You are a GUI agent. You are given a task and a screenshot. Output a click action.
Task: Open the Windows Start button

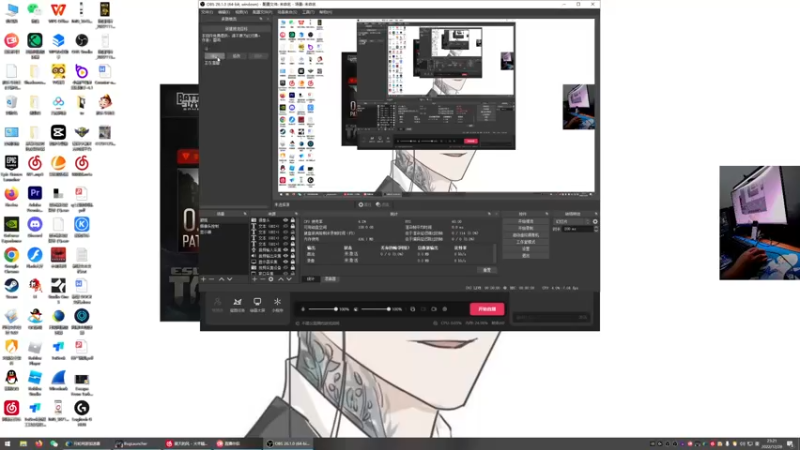pos(7,444)
